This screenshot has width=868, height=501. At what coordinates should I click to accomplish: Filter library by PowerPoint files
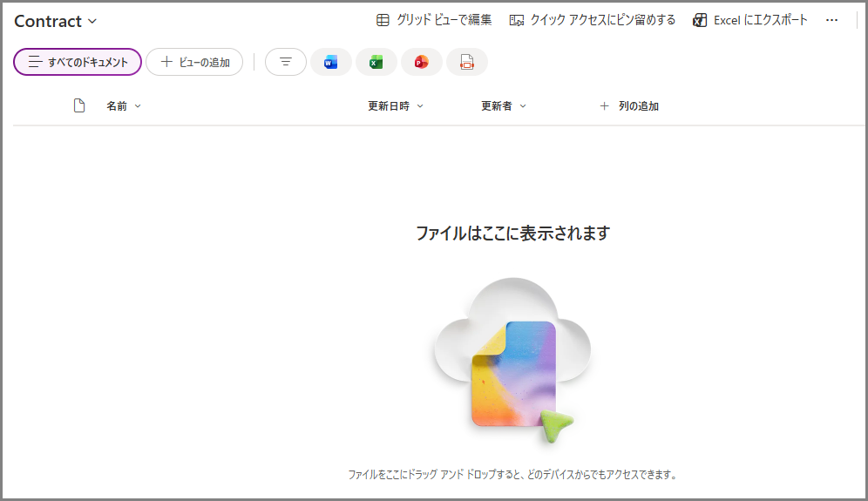(x=422, y=62)
